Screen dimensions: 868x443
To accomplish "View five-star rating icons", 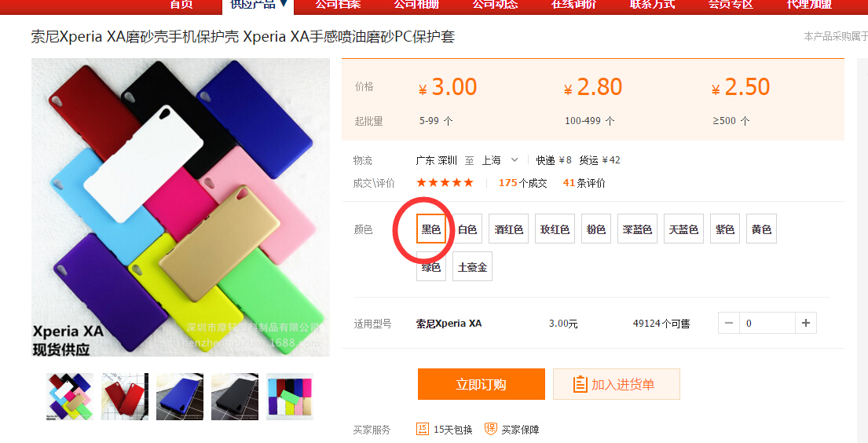I will [x=445, y=183].
